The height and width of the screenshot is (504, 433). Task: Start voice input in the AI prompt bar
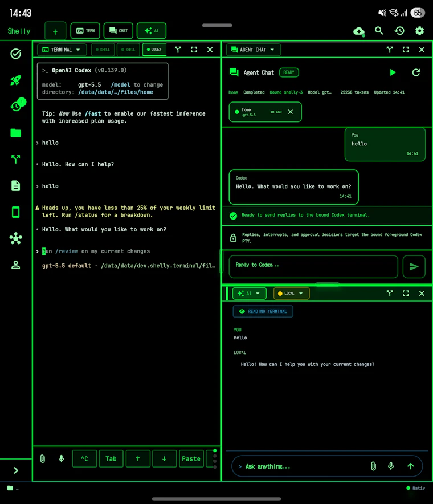[391, 466]
